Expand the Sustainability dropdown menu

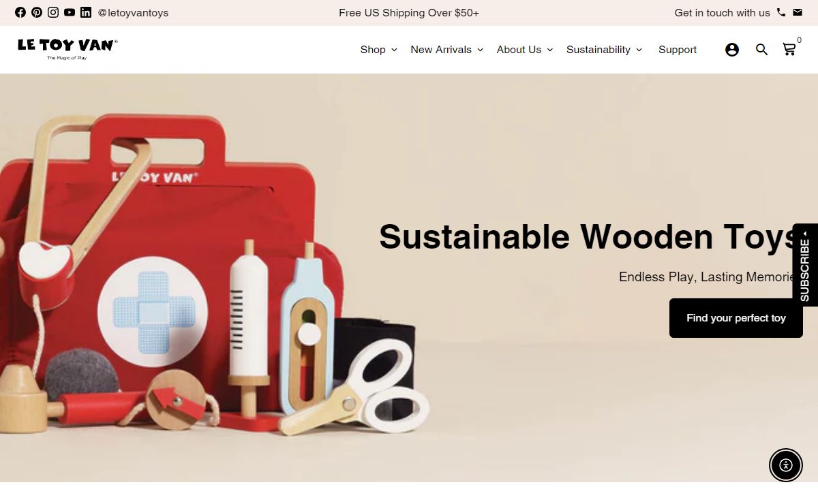click(x=605, y=49)
